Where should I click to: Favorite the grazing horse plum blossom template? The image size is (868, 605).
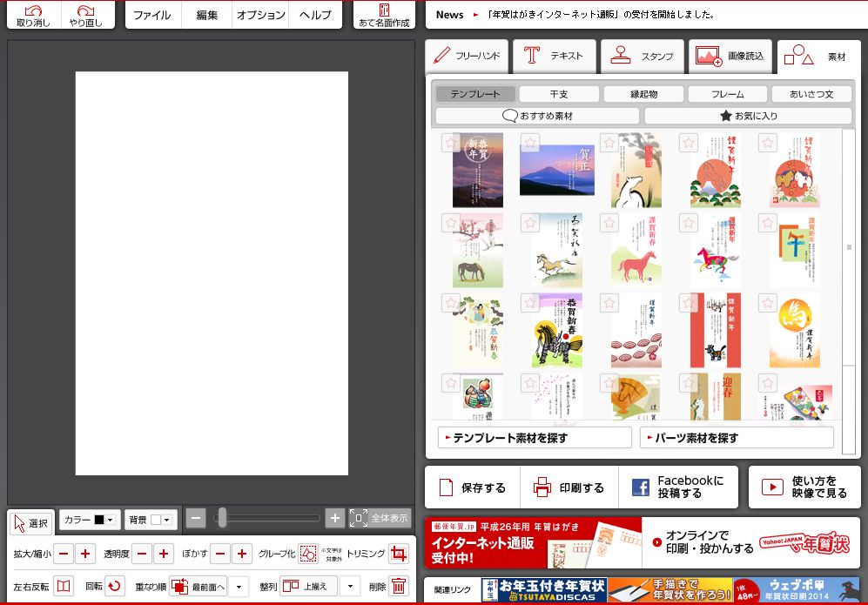coord(451,223)
